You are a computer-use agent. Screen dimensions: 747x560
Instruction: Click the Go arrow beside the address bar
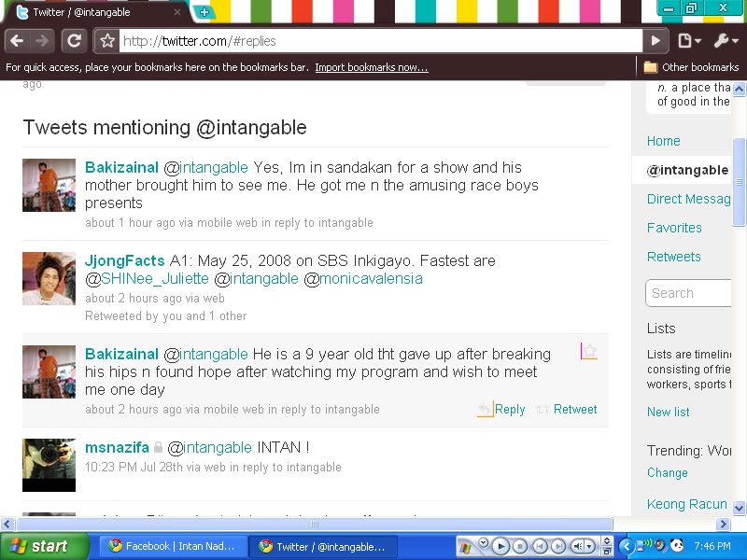coord(655,41)
